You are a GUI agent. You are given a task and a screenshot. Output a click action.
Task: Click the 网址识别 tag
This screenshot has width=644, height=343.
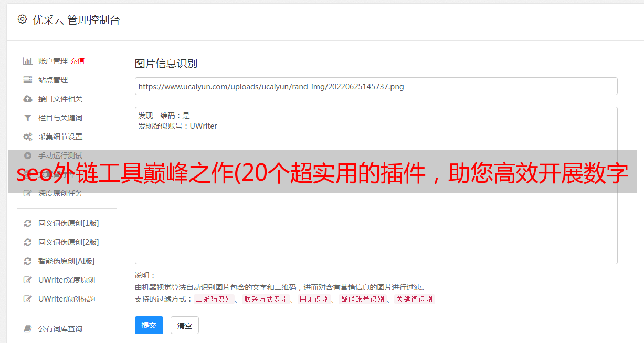coord(314,299)
